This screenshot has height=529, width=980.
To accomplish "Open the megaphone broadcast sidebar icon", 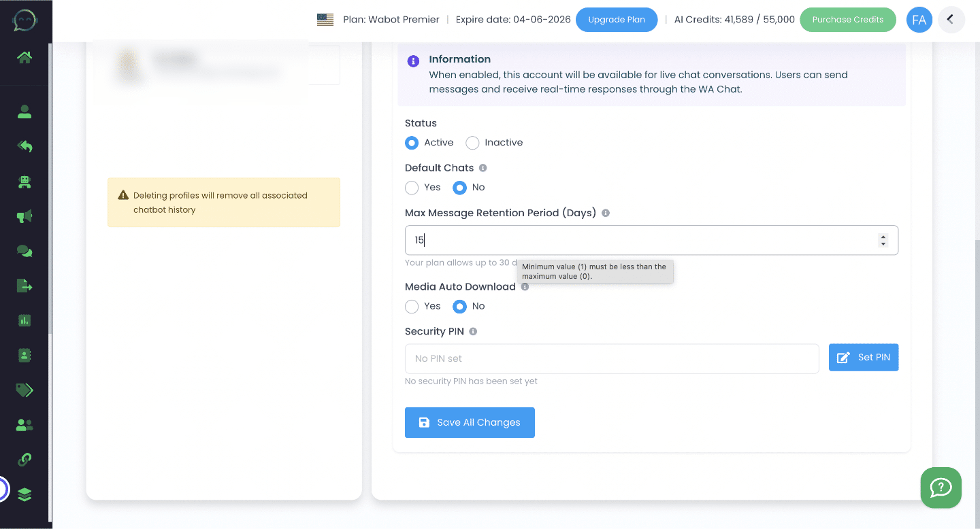I will click(24, 216).
